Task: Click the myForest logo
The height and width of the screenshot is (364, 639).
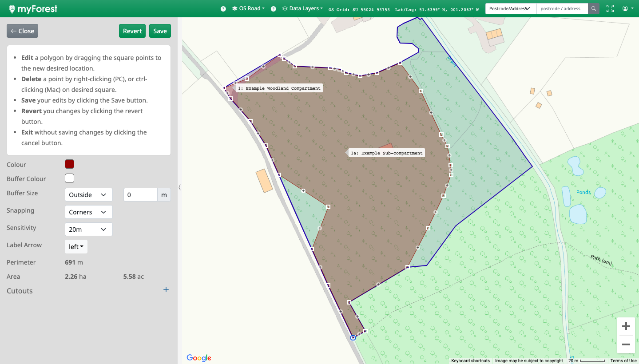Action: point(33,9)
